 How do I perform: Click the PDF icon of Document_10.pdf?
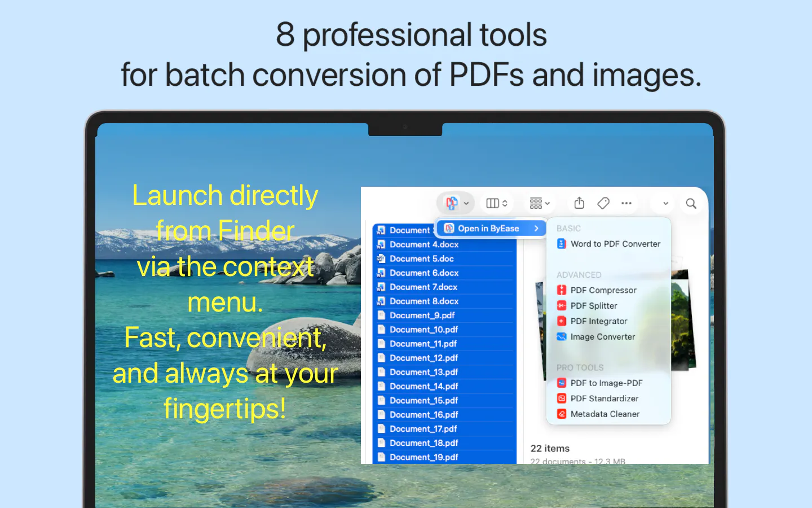coord(381,329)
